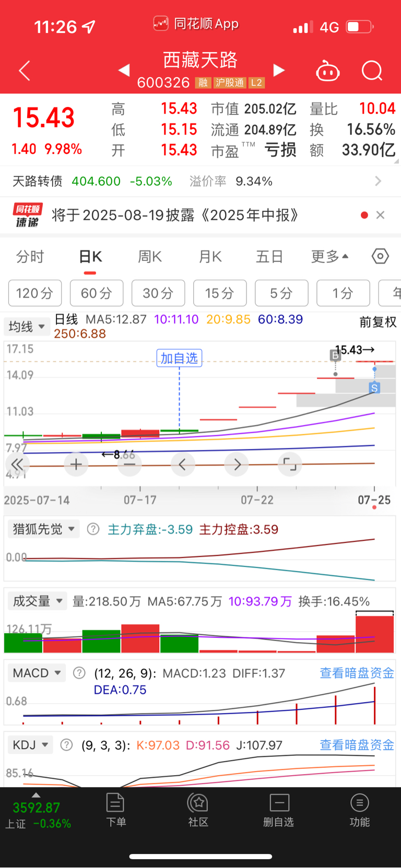
Task: Expand the 上证 index bar
Action: 36,795
